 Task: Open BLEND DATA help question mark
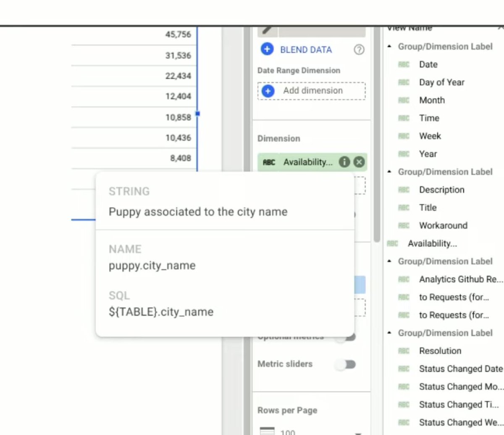point(359,50)
